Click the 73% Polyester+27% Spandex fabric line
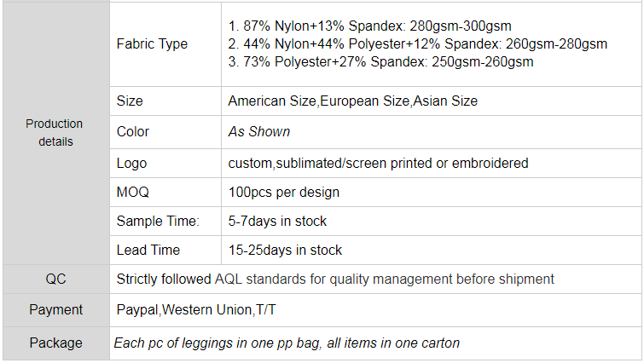Image resolution: width=644 pixels, height=363 pixels. 380,62
